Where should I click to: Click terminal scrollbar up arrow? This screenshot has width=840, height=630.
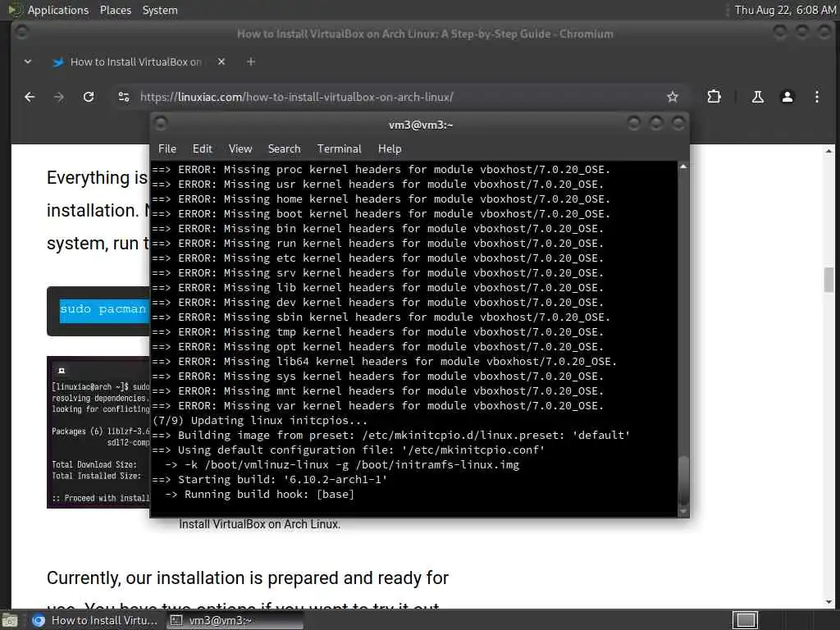pos(683,167)
